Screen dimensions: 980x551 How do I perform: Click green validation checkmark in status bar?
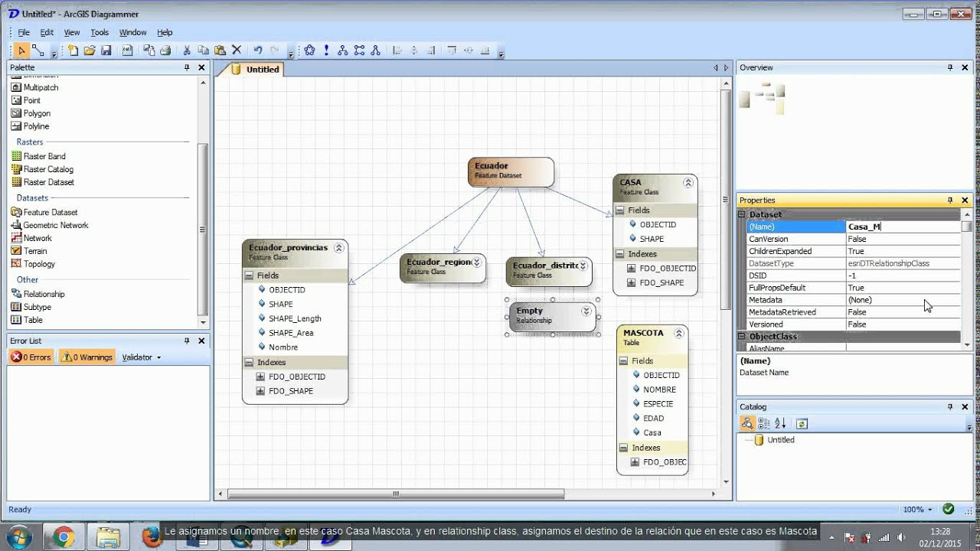(948, 509)
